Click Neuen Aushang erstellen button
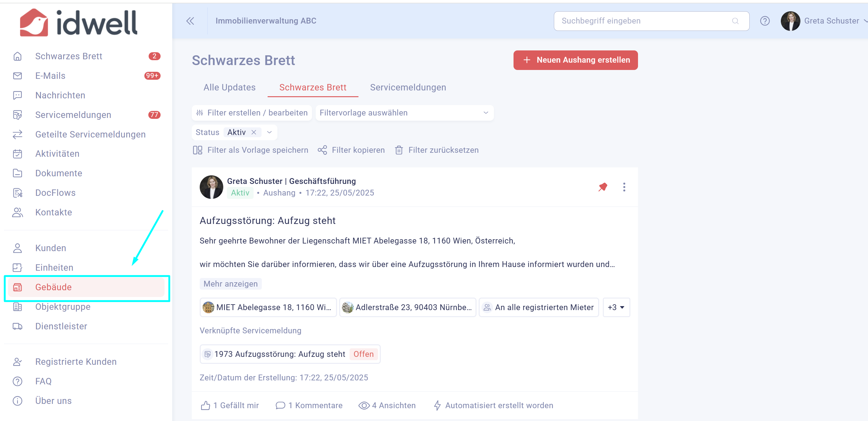The width and height of the screenshot is (868, 421). click(x=575, y=60)
